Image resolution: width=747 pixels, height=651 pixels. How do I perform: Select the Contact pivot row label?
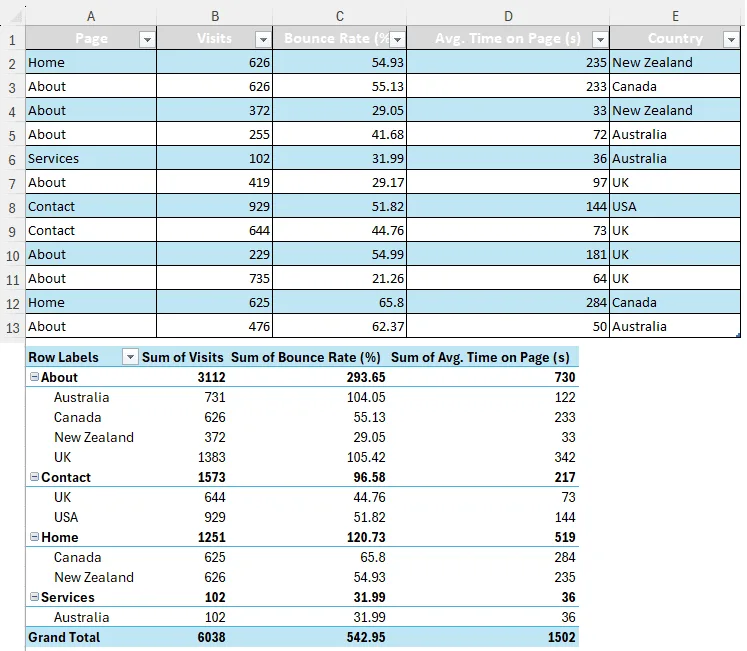click(66, 477)
